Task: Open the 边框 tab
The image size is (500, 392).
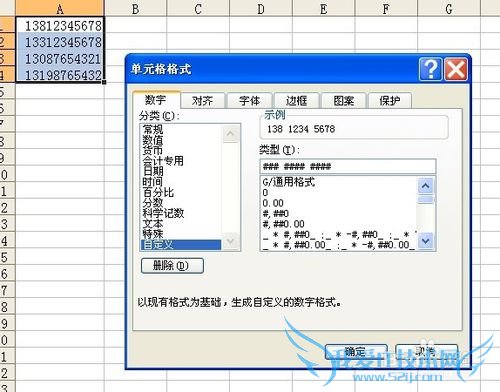Action: click(296, 100)
